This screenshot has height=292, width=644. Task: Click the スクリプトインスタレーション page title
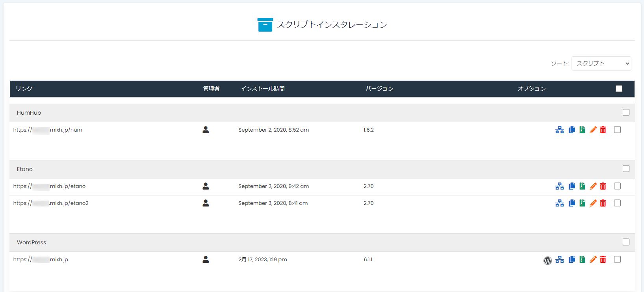click(x=332, y=25)
